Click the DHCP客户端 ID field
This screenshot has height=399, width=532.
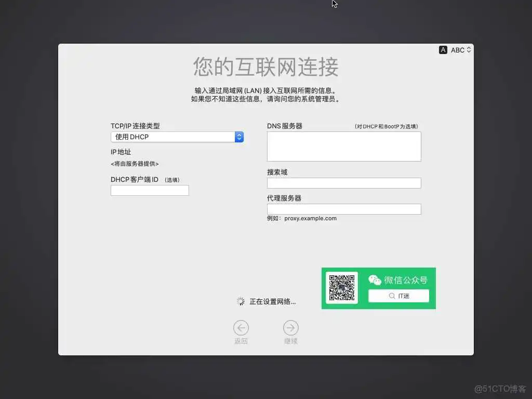(150, 190)
